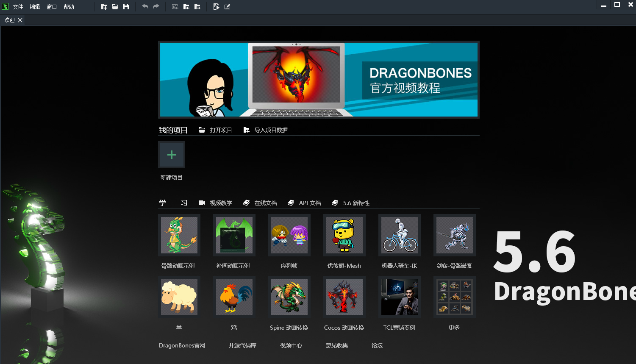636x364 pixels.
Task: Open the 优彼熊-Mesh bear thumbnail
Action: point(344,235)
